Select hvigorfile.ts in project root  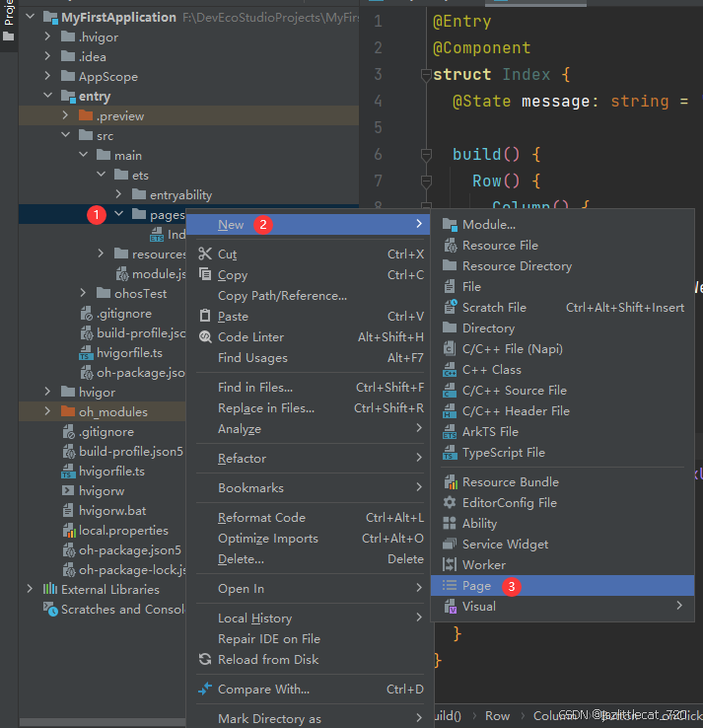click(111, 472)
